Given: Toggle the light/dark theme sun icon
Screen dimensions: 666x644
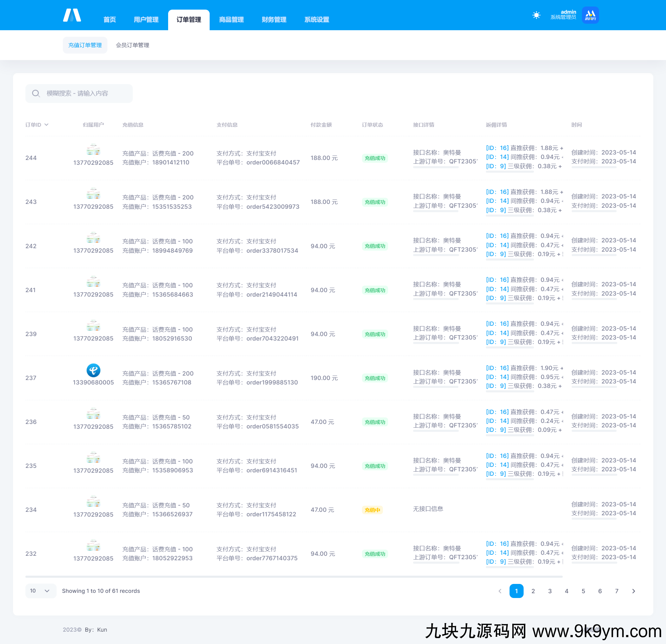Looking at the screenshot, I should click(x=536, y=15).
